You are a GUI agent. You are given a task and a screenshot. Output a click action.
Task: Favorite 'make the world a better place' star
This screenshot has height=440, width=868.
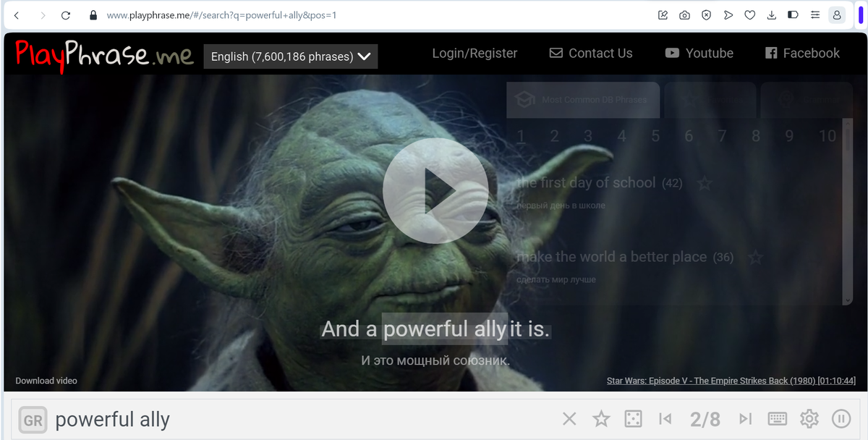pos(755,257)
